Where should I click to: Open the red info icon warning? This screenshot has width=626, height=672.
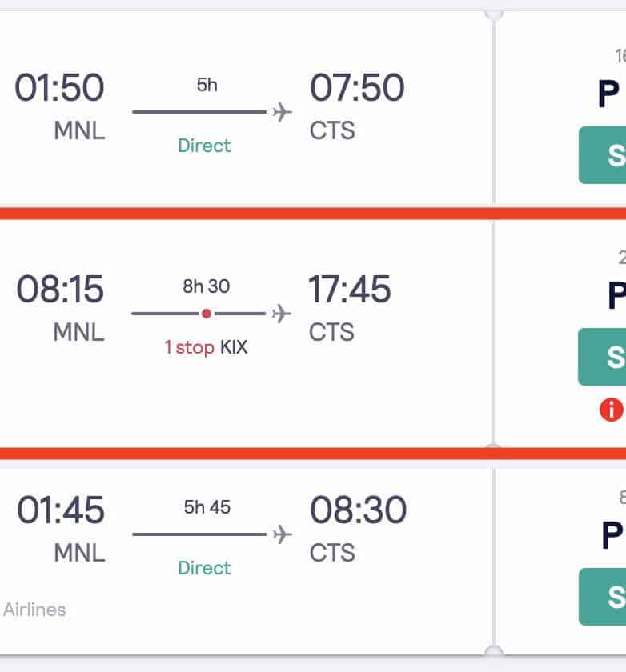(x=611, y=410)
